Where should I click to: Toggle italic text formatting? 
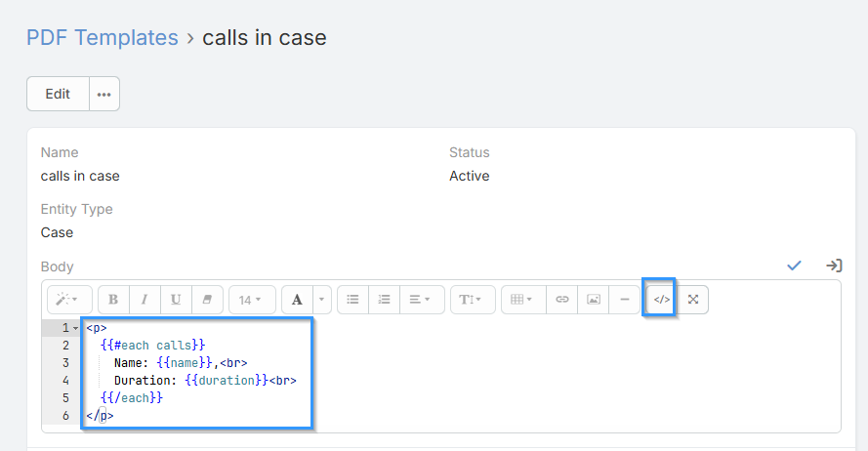pos(145,300)
